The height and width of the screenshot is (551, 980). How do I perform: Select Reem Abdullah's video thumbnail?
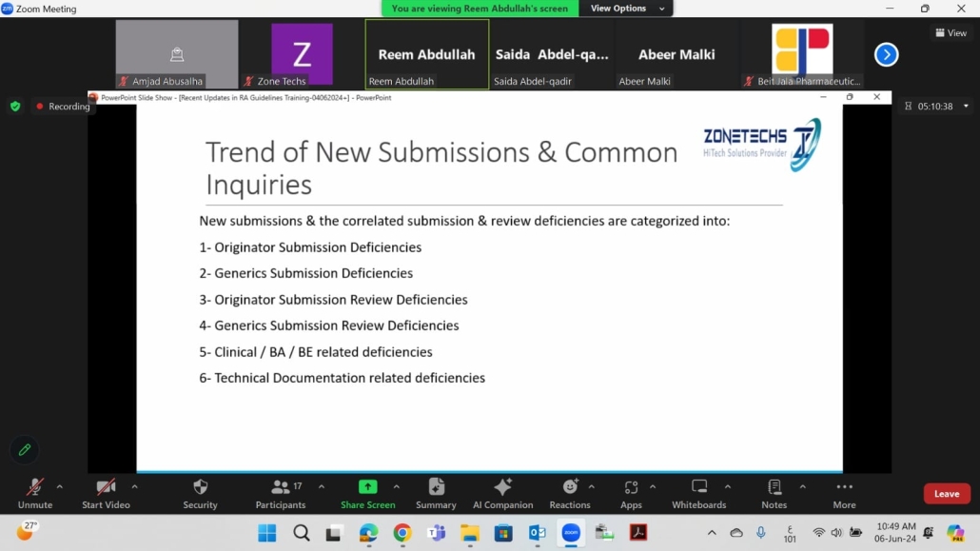pos(426,55)
